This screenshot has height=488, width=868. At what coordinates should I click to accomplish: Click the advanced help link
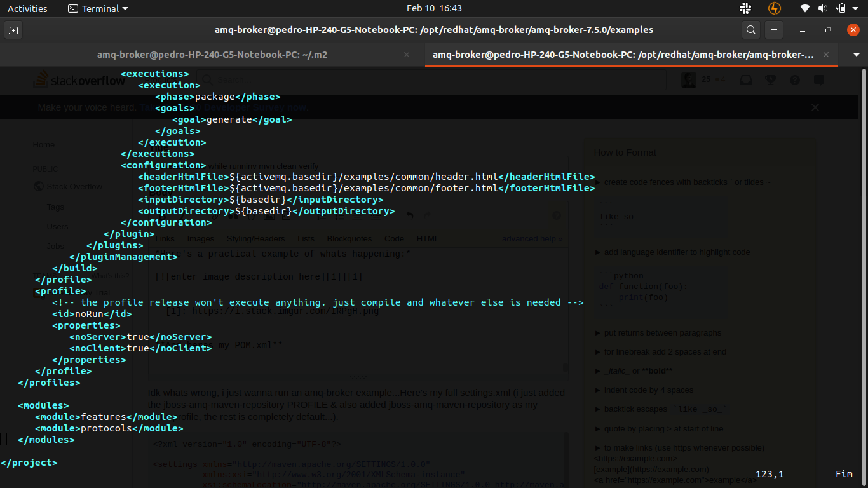532,239
